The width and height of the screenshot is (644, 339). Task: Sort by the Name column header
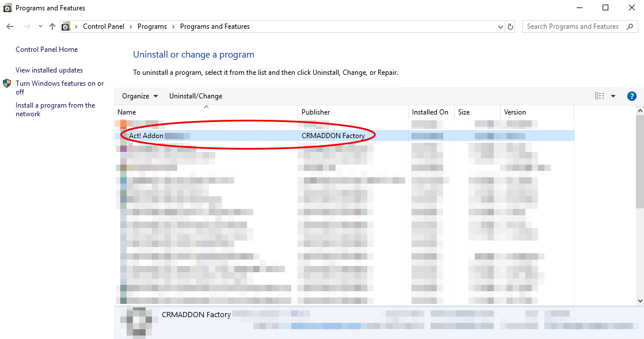pos(206,112)
